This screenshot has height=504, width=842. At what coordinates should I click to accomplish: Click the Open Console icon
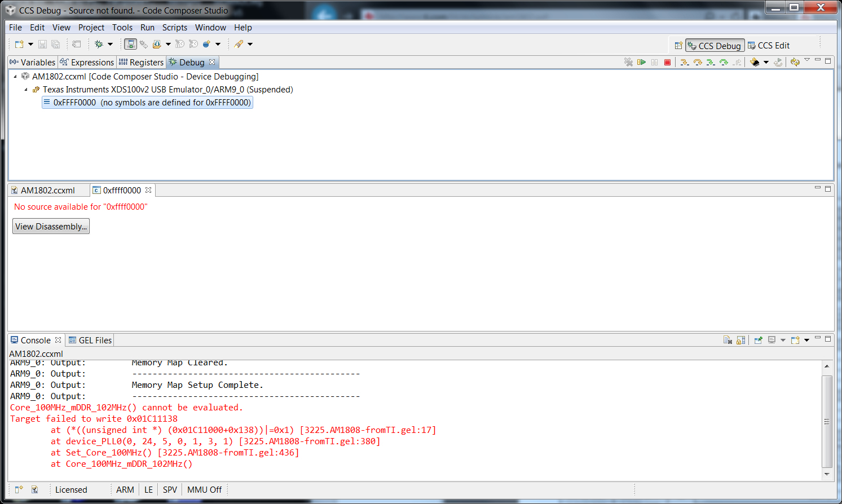click(x=795, y=340)
